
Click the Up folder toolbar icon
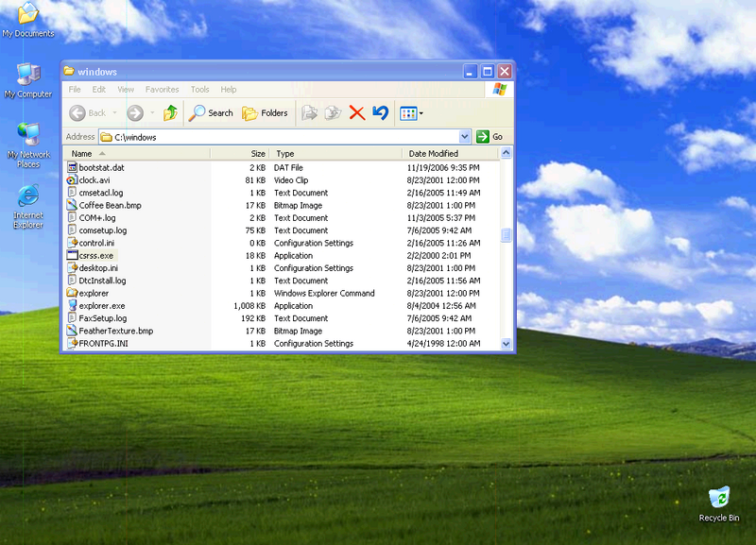tap(170, 113)
